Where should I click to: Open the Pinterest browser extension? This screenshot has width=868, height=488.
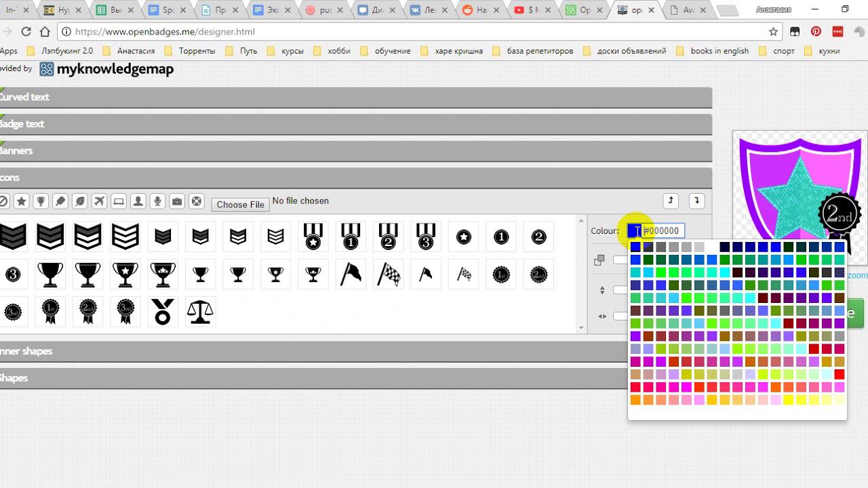816,32
